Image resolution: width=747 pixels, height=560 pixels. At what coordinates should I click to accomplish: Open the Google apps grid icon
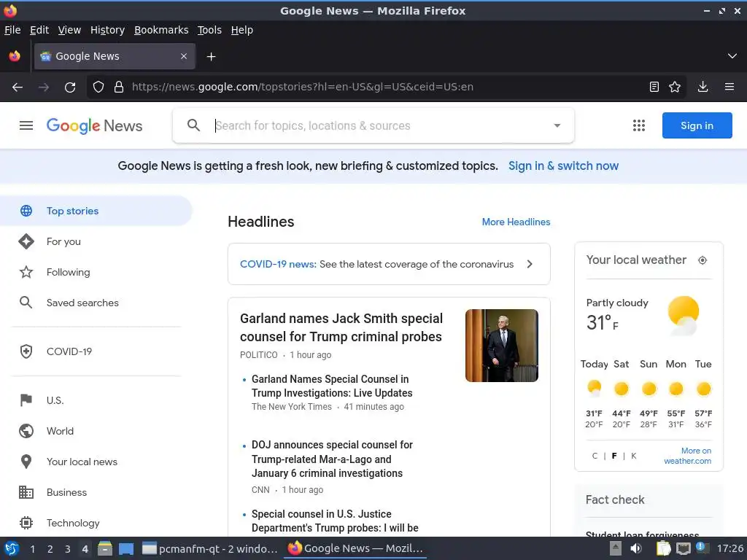(x=639, y=125)
